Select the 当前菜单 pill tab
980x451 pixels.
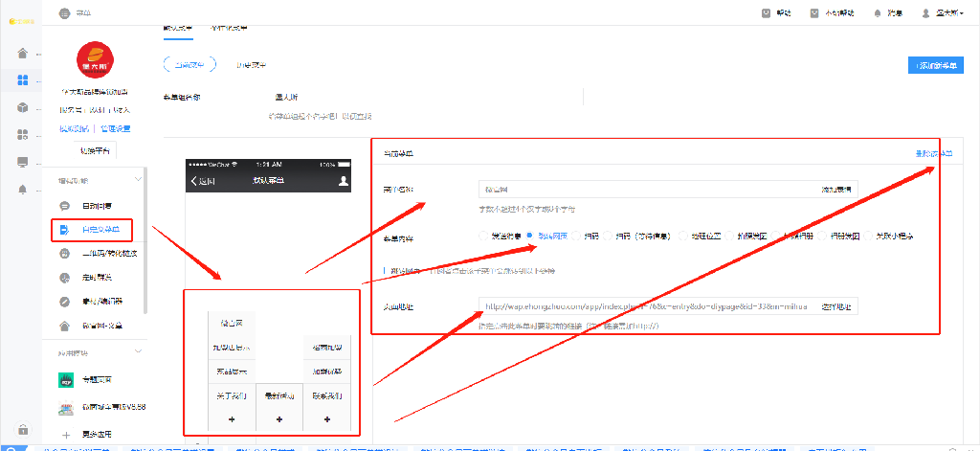[189, 64]
